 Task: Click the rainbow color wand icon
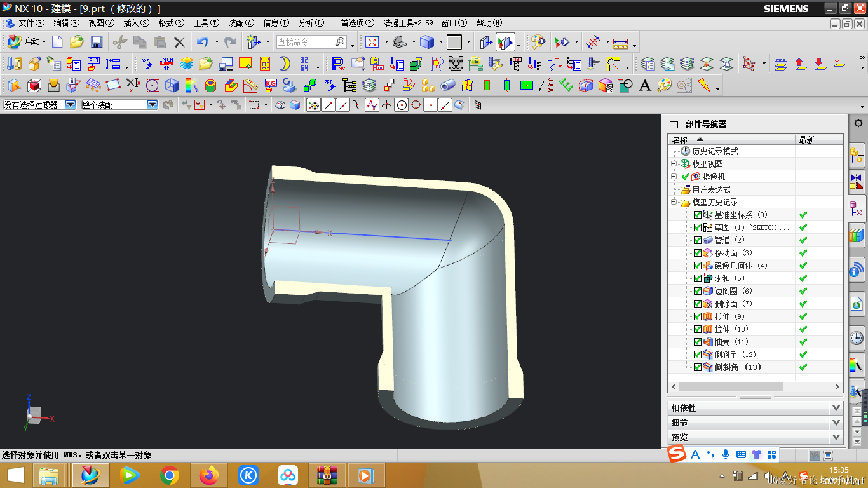pos(192,85)
